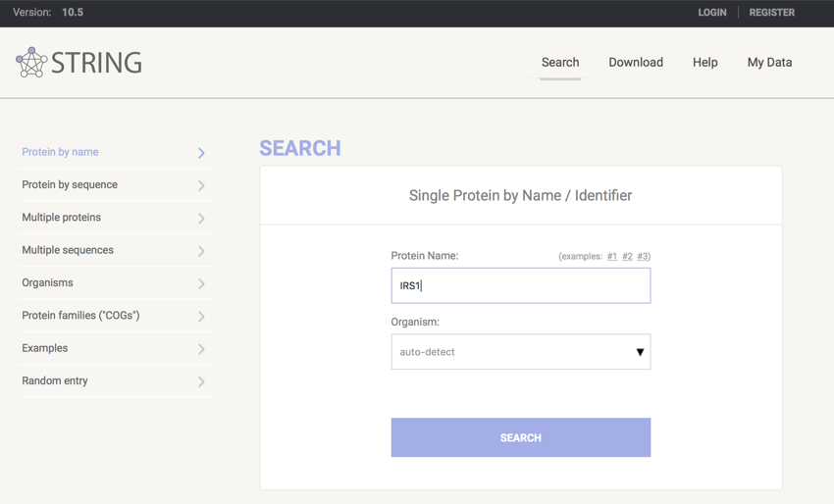Click the REGISTER link

click(x=771, y=13)
